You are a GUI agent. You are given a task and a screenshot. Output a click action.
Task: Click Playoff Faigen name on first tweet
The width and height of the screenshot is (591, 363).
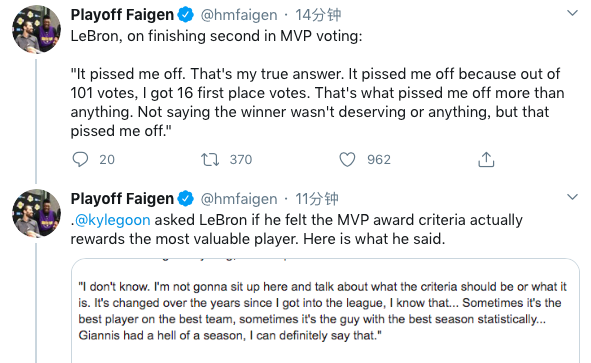tap(122, 15)
